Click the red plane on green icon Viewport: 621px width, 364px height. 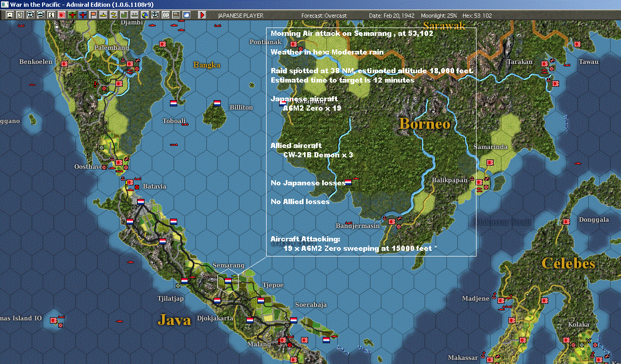point(72,15)
